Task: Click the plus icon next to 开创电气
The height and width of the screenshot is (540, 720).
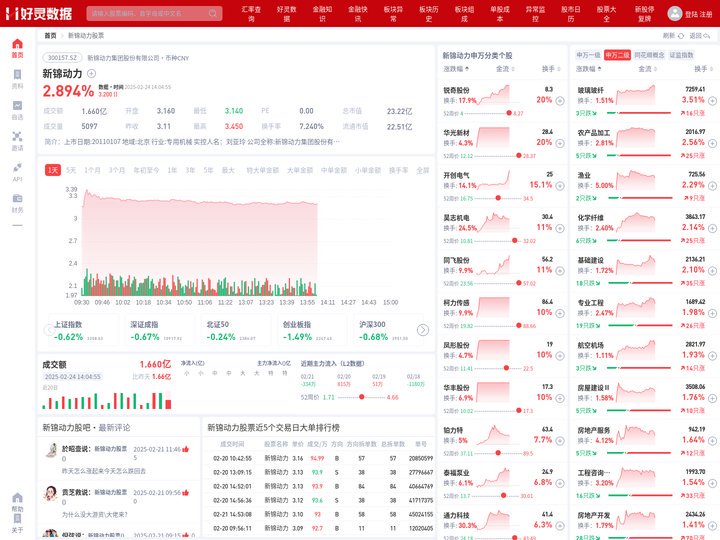Action: coord(560,186)
